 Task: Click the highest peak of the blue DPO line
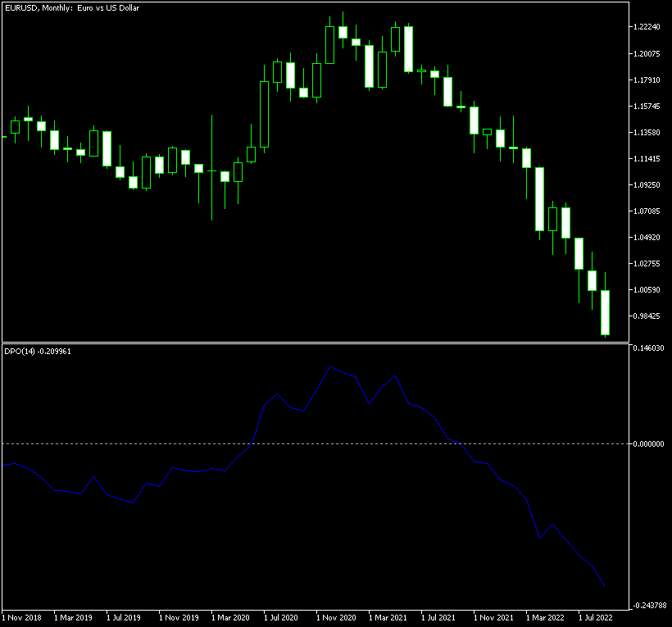(x=329, y=367)
